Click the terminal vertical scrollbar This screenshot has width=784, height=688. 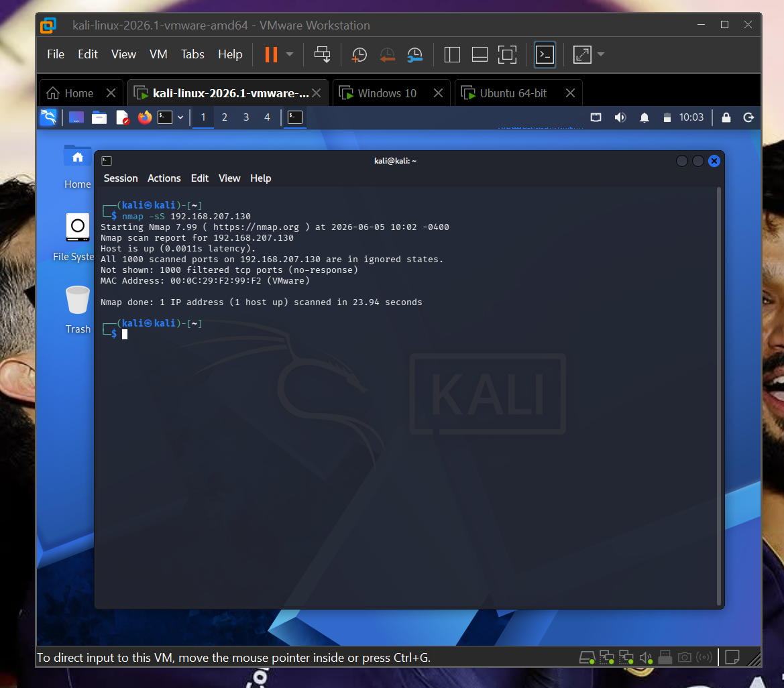[719, 396]
